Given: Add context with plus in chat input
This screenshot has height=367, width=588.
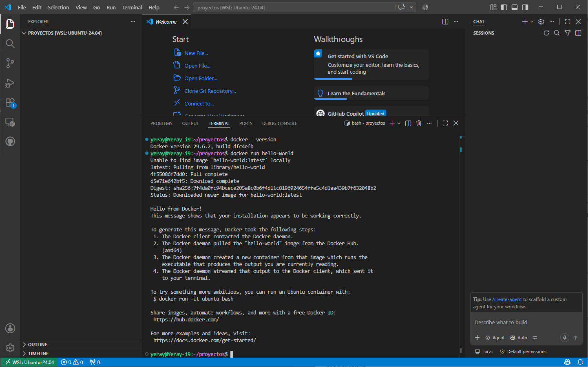Looking at the screenshot, I should click(x=477, y=337).
